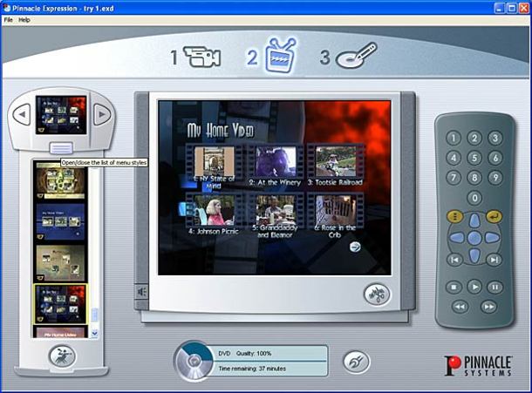Choose the partially visible pink style thumbnail

pyautogui.click(x=61, y=332)
